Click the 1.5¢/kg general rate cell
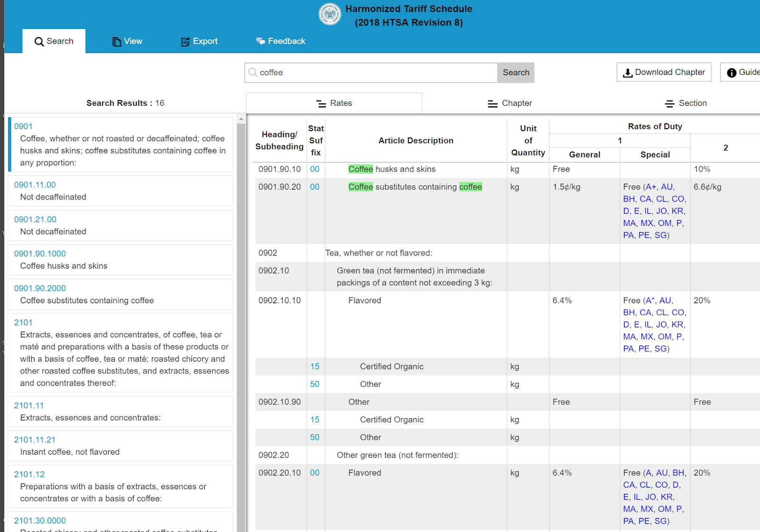The image size is (760, 532). [x=566, y=187]
